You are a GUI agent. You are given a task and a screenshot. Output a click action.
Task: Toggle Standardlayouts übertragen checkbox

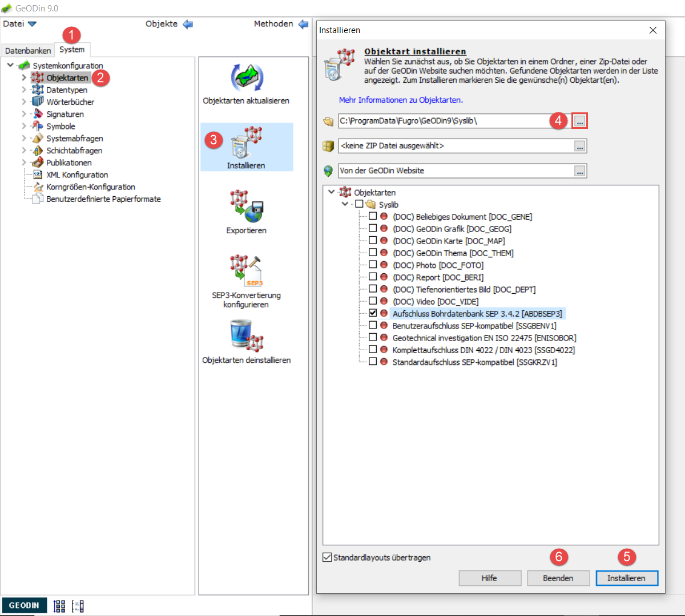[327, 557]
